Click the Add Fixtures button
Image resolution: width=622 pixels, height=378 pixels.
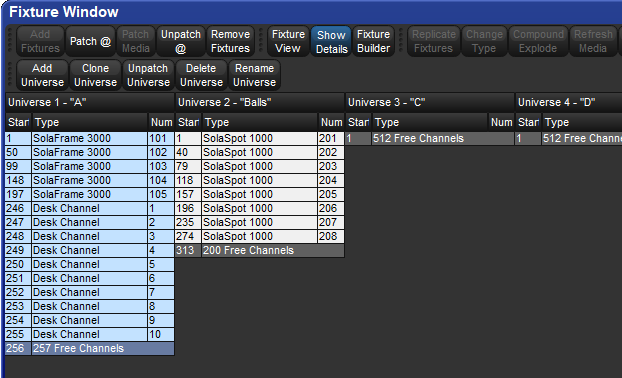point(40,41)
